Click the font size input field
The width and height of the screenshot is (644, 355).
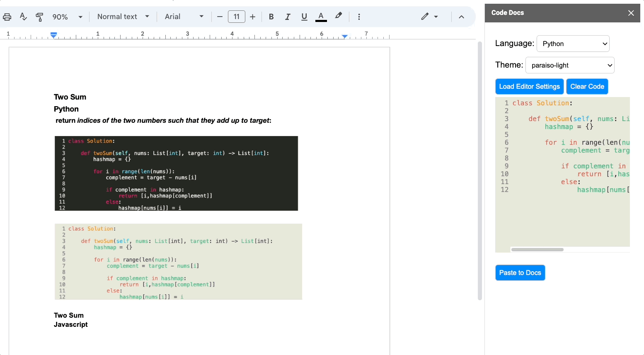click(236, 17)
